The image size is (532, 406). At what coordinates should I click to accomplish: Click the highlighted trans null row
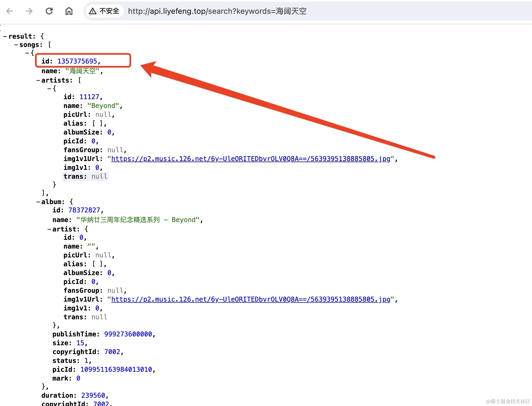85,176
